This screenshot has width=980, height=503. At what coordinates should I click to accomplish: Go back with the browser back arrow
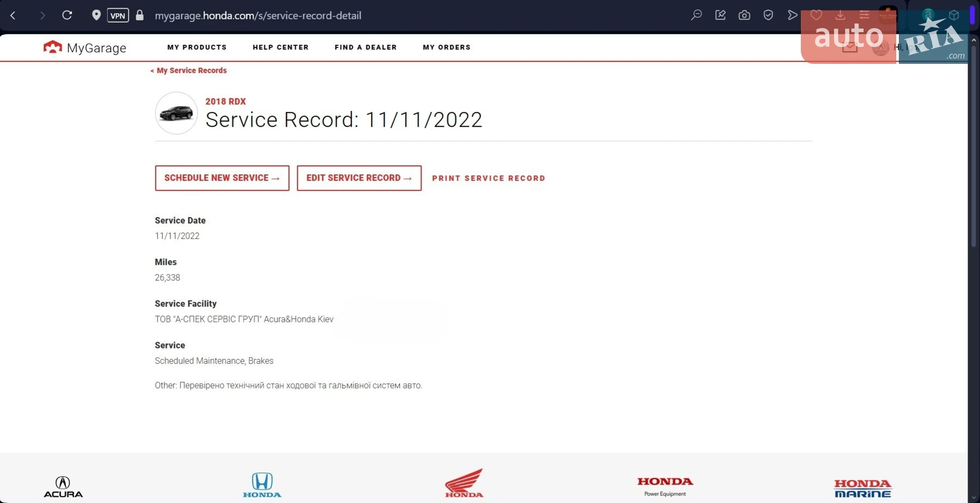click(x=13, y=15)
